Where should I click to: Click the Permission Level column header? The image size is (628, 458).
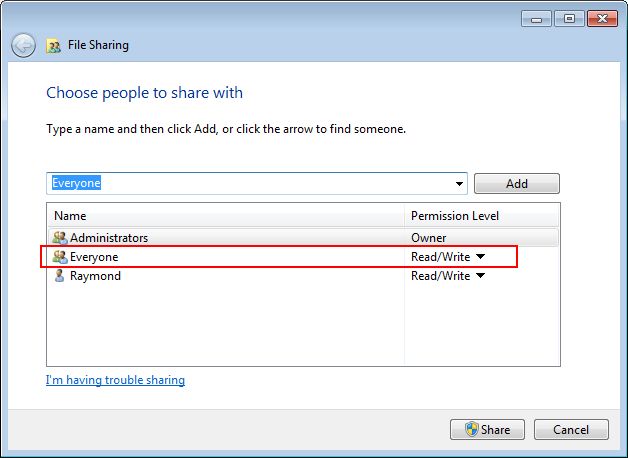[x=481, y=216]
